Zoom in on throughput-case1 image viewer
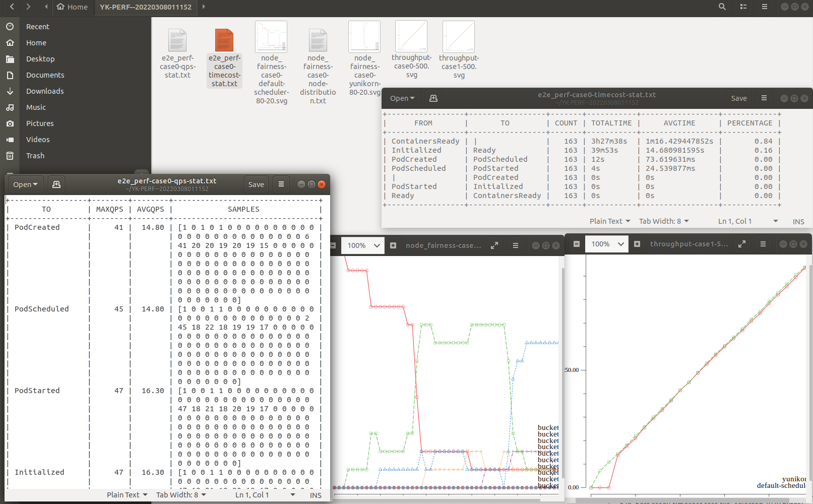 (637, 244)
